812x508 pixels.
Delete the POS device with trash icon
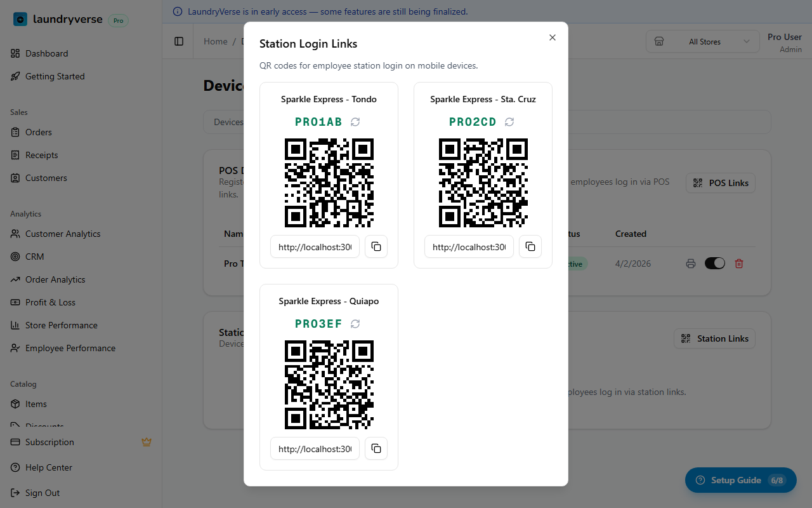click(739, 264)
